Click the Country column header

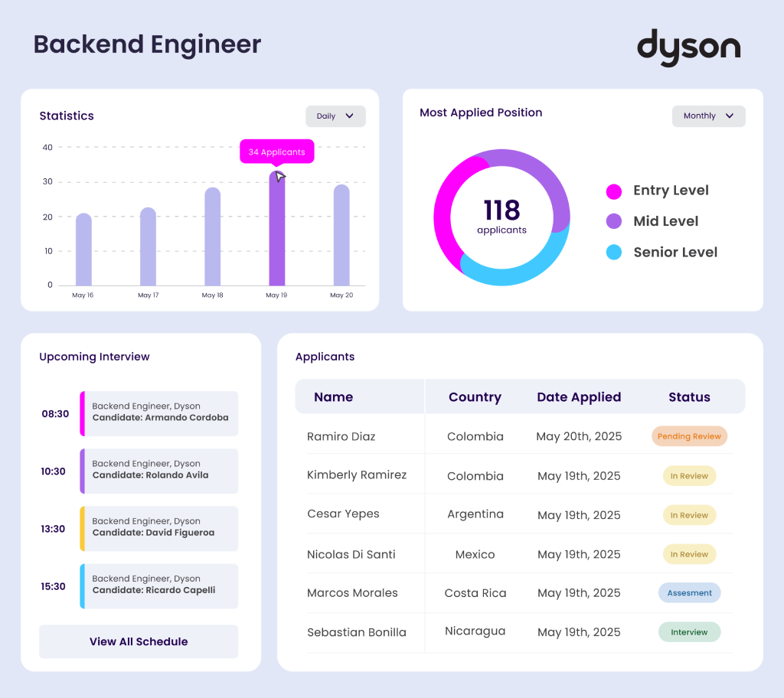pyautogui.click(x=475, y=397)
